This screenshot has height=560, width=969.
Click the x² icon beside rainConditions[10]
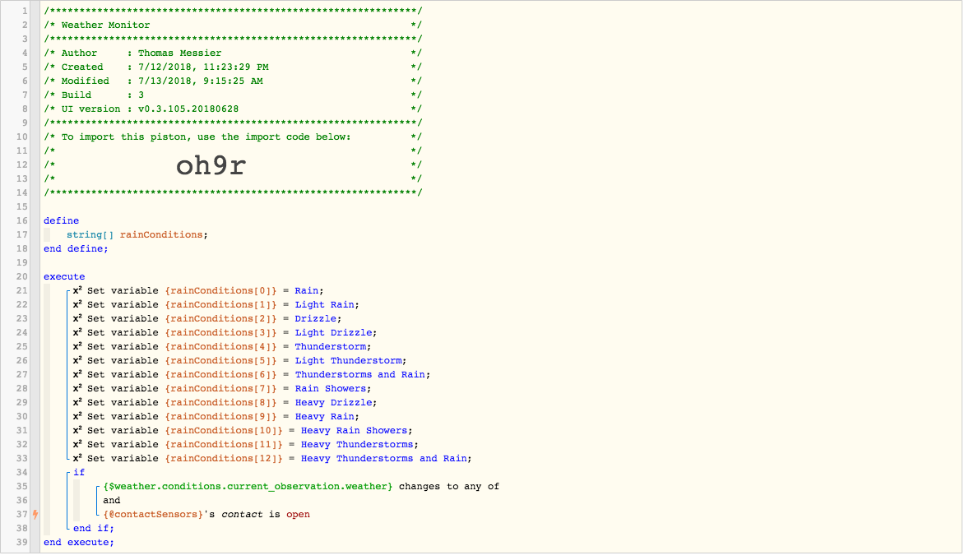click(77, 431)
